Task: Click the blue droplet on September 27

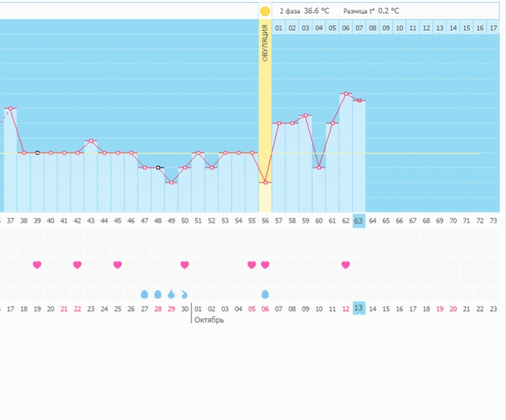Action: [144, 293]
